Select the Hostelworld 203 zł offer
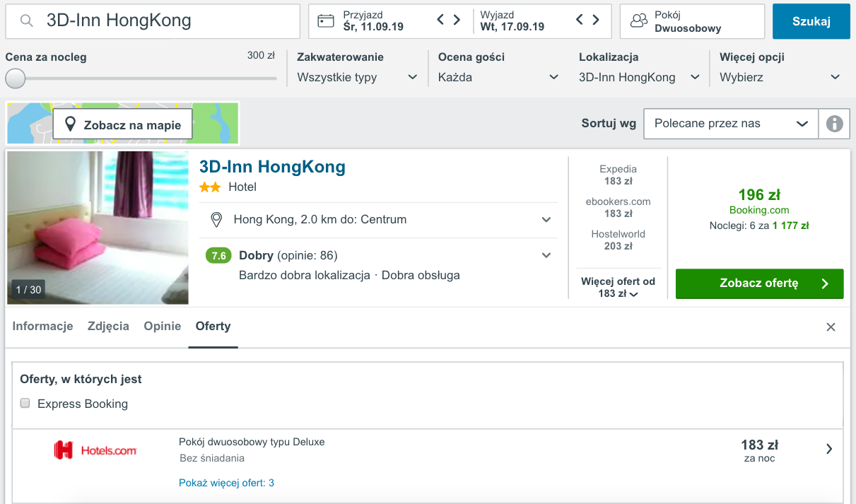Image resolution: width=856 pixels, height=504 pixels. tap(618, 240)
